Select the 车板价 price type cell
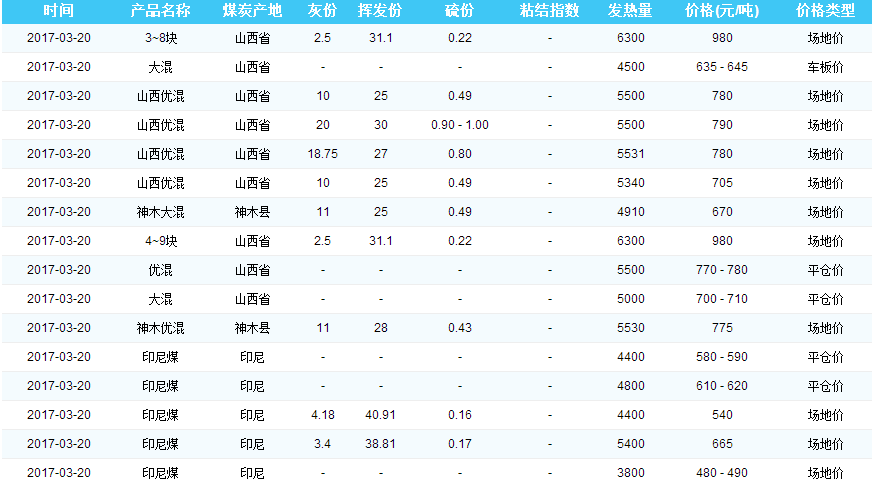Screen dimensions: 874x487 825,67
